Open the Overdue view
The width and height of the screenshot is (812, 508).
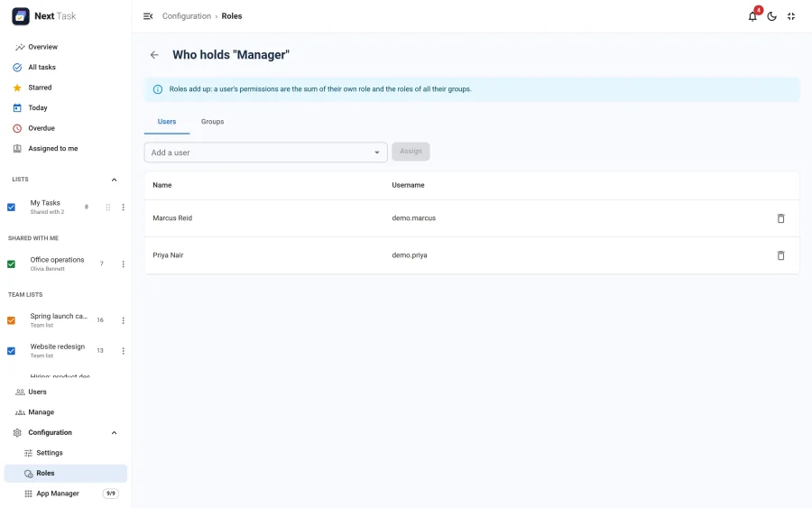click(x=65, y=128)
